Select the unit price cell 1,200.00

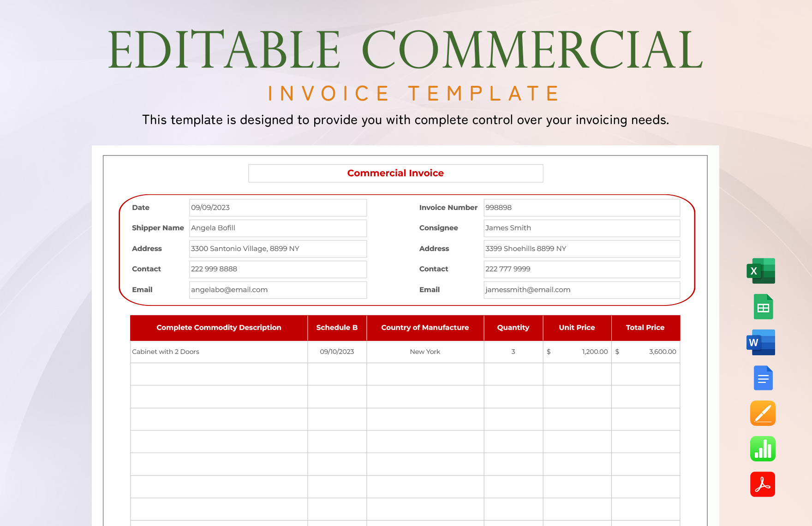(x=577, y=352)
